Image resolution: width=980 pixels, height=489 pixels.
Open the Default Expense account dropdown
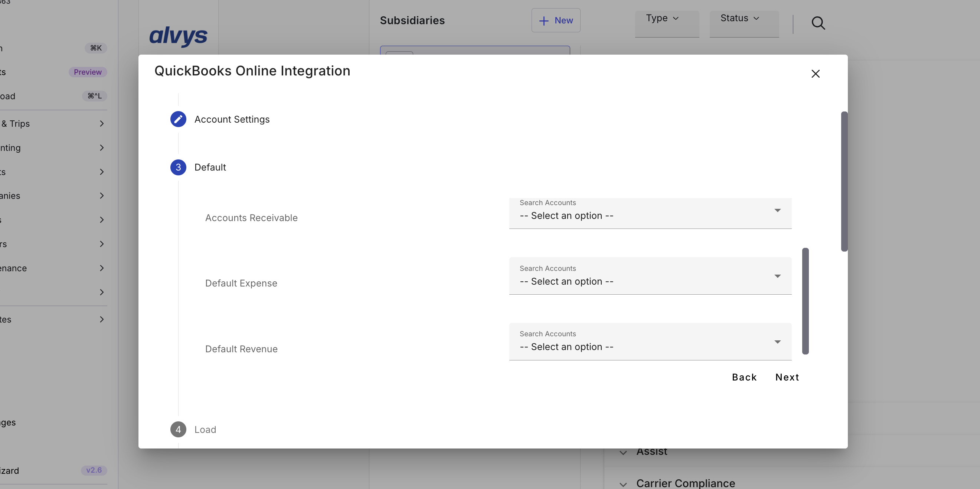click(650, 276)
